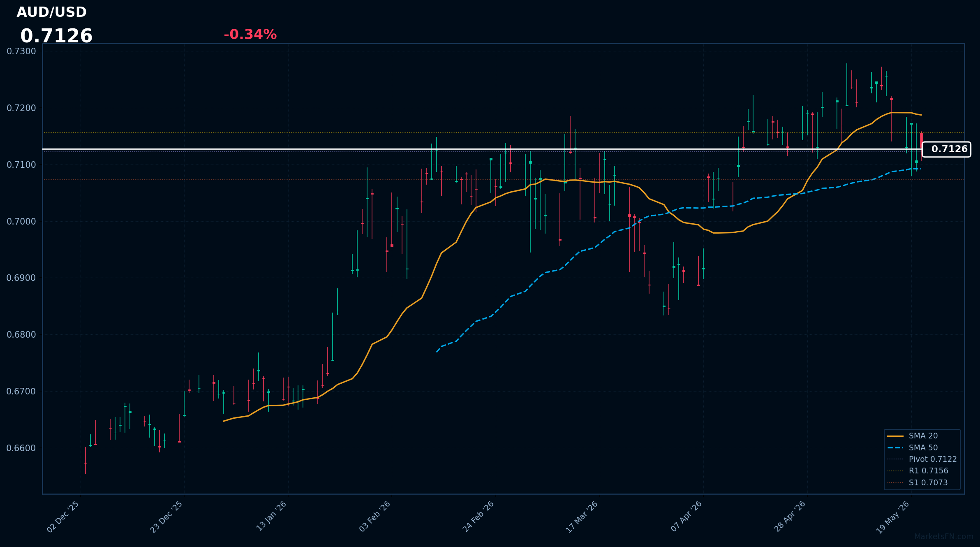Select the SMA 50 legend entry
This screenshot has width=980, height=547.
pos(923,447)
